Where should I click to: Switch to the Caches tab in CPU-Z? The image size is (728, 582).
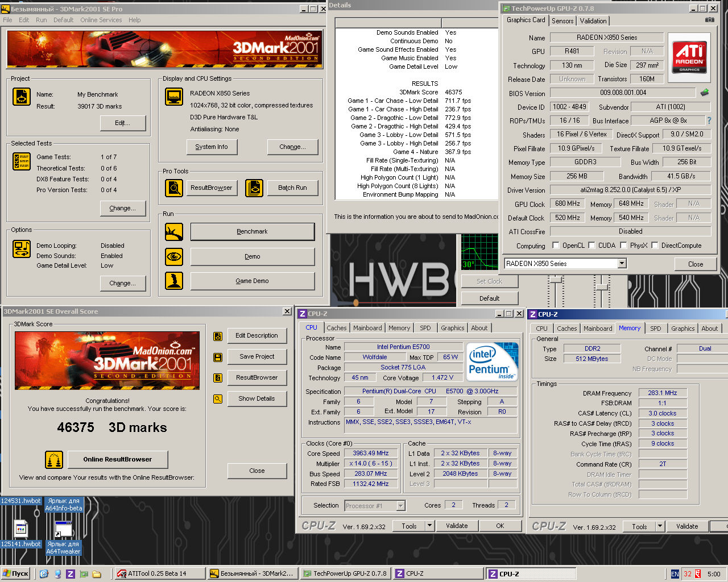click(337, 328)
